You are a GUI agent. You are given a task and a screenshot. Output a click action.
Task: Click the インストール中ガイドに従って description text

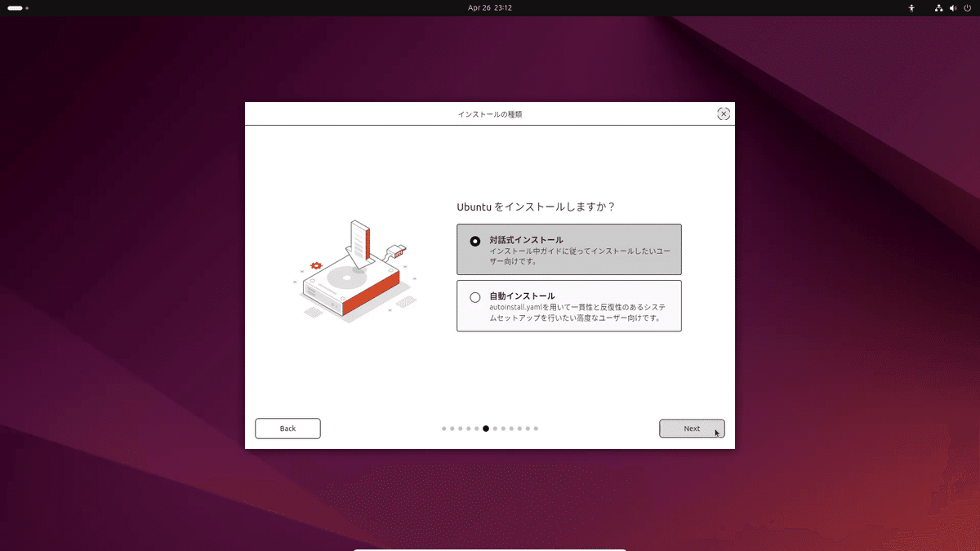(580, 256)
